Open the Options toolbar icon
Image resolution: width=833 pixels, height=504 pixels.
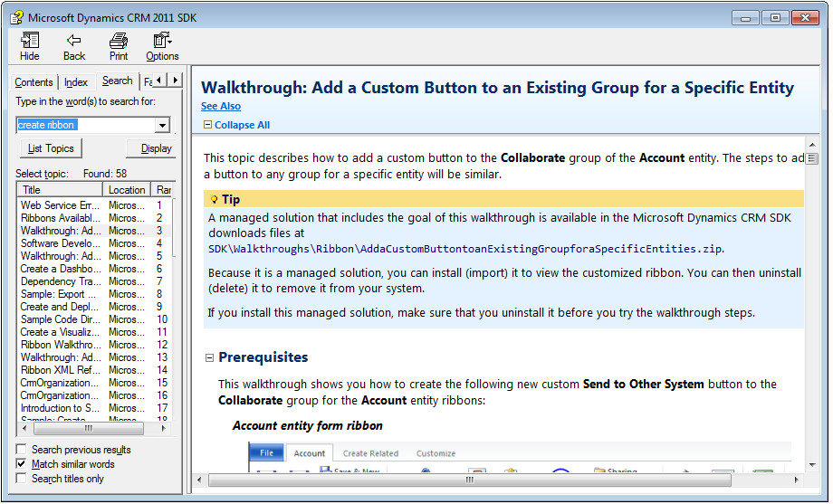click(x=162, y=41)
